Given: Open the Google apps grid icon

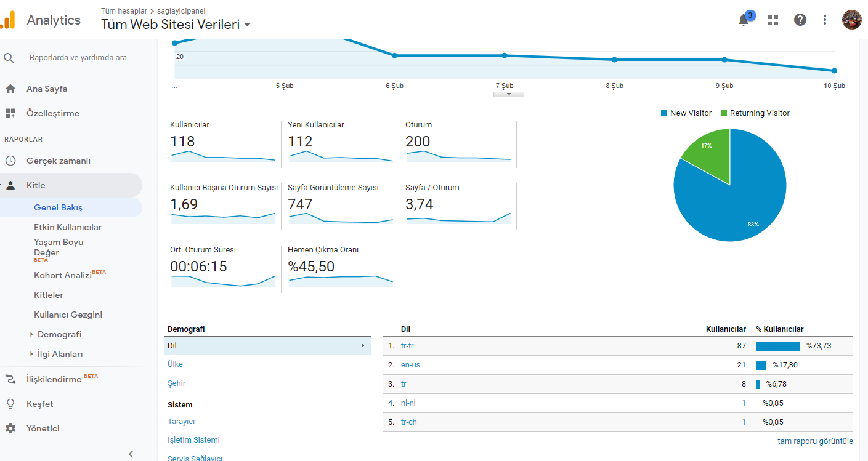Looking at the screenshot, I should [x=773, y=20].
